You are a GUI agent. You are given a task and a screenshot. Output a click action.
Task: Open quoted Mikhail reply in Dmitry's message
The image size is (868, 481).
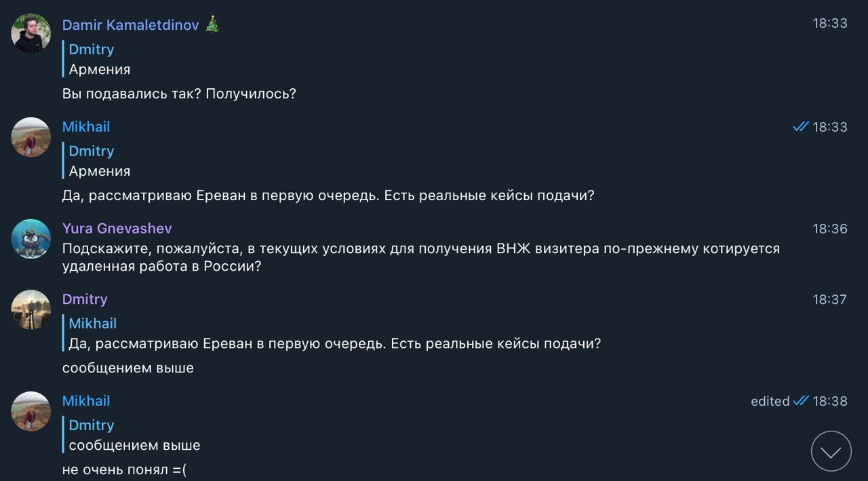[332, 334]
